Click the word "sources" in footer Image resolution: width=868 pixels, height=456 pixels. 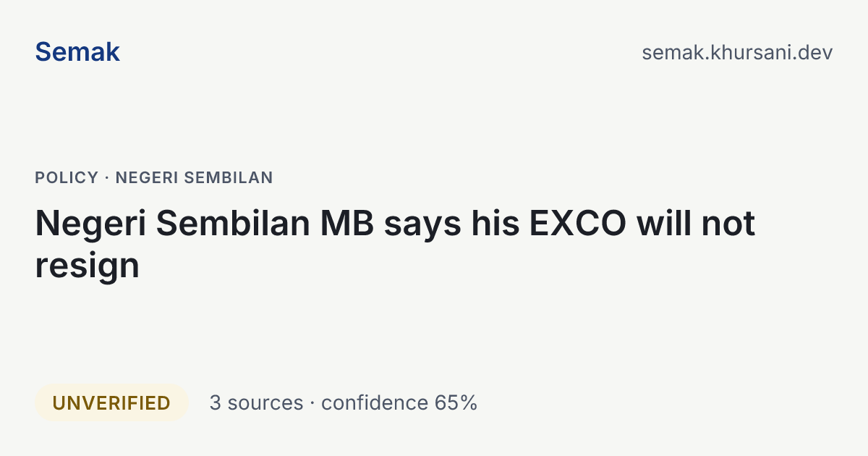pyautogui.click(x=265, y=403)
